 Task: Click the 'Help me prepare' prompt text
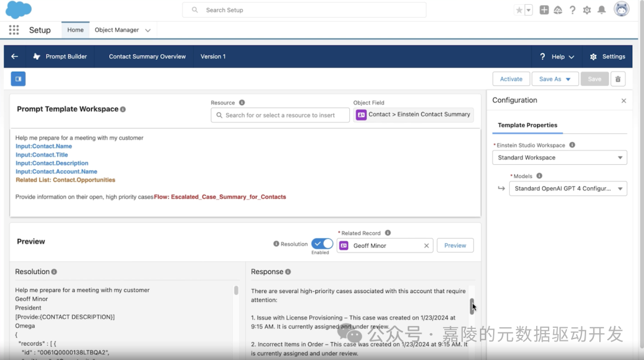[79, 138]
